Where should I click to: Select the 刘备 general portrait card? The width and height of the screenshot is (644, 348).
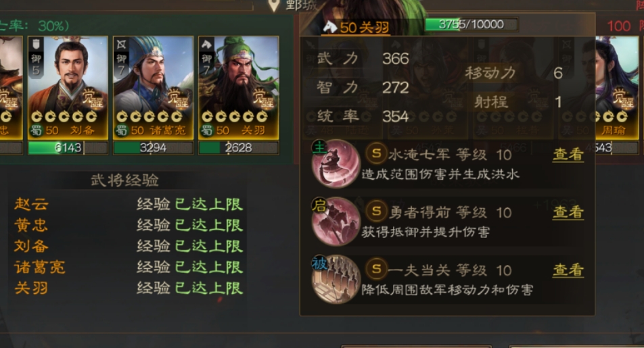tap(68, 88)
